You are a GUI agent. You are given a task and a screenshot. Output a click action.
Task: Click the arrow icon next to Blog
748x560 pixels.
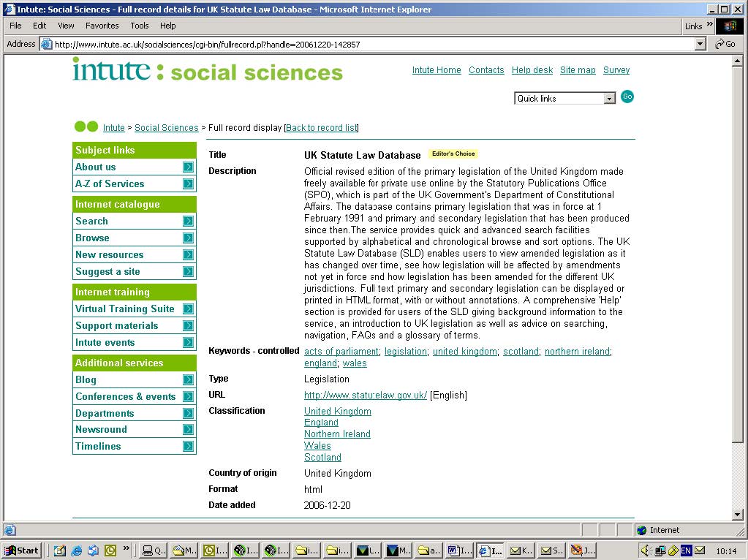(189, 379)
